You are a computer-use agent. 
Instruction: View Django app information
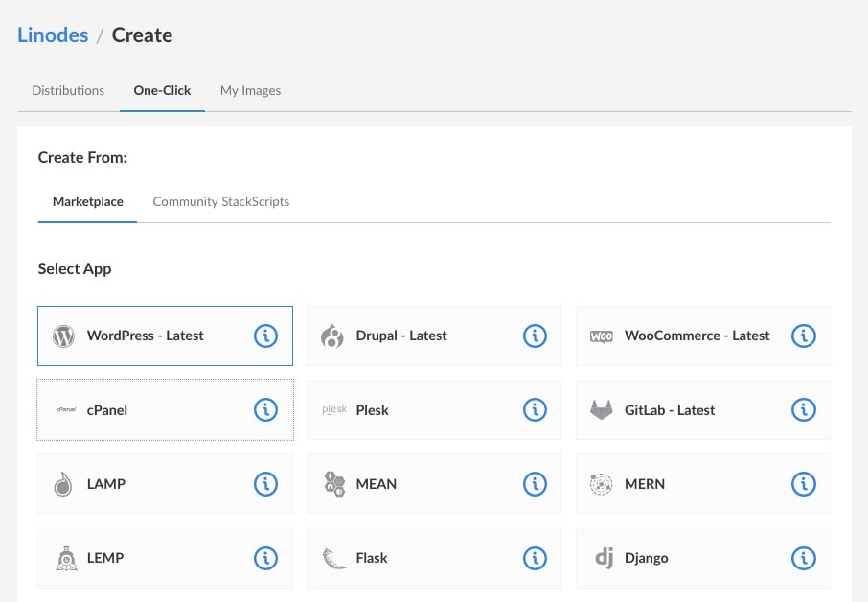[x=804, y=558]
